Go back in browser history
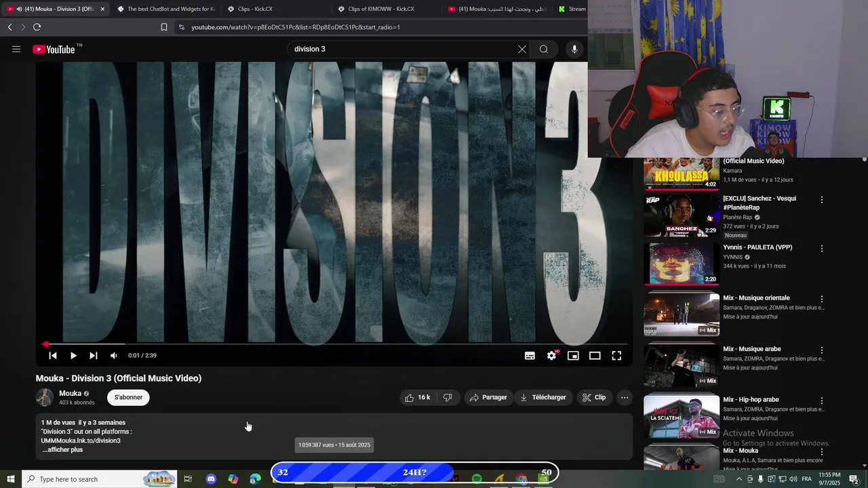This screenshot has height=488, width=868. pyautogui.click(x=9, y=27)
